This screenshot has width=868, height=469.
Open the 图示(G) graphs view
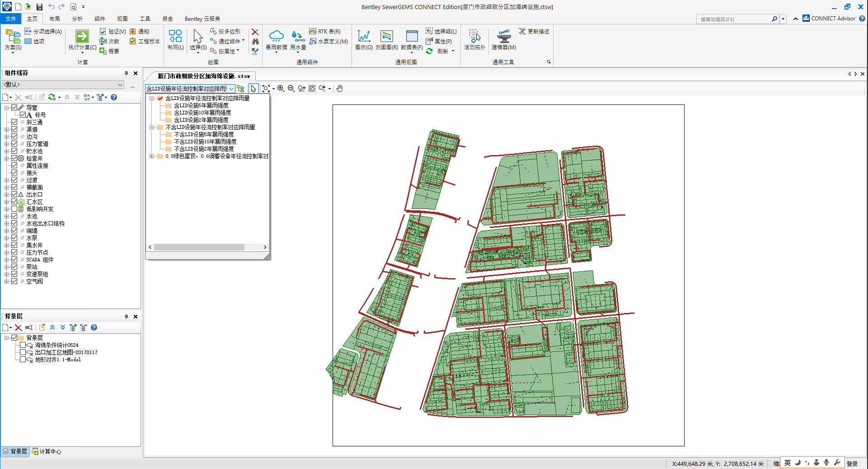point(364,40)
